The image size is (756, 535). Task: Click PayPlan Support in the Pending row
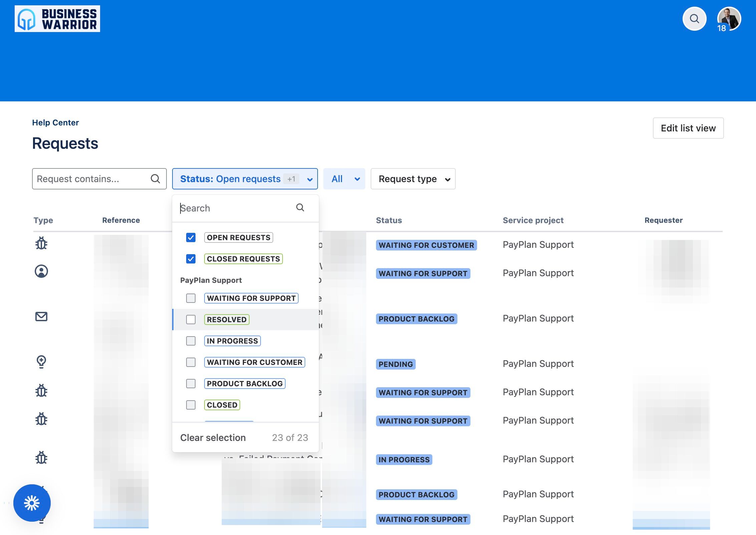538,364
